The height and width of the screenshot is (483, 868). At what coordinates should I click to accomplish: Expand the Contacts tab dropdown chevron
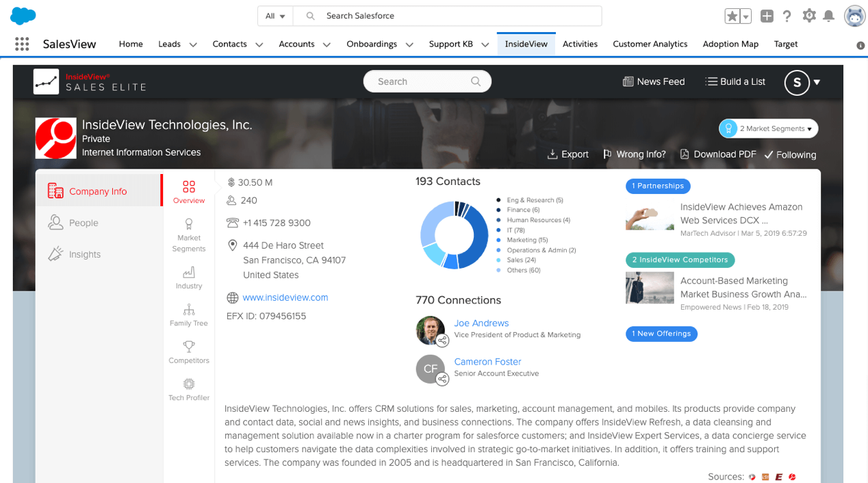point(259,45)
